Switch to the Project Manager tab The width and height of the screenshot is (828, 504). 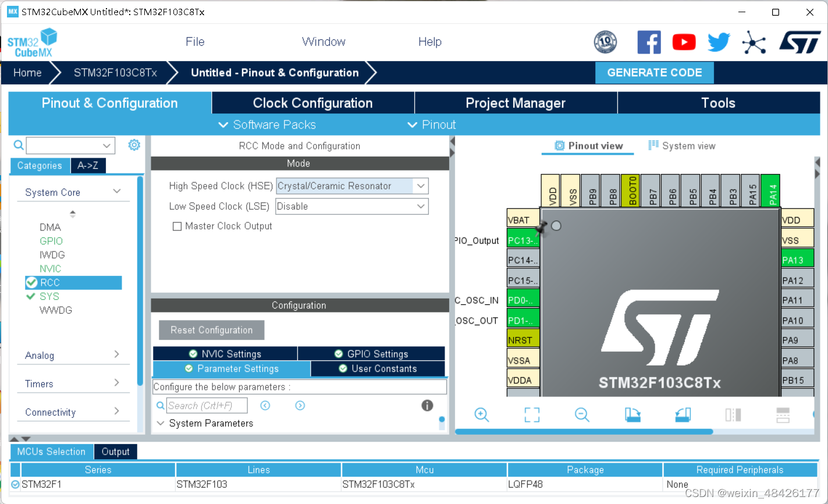pos(516,103)
